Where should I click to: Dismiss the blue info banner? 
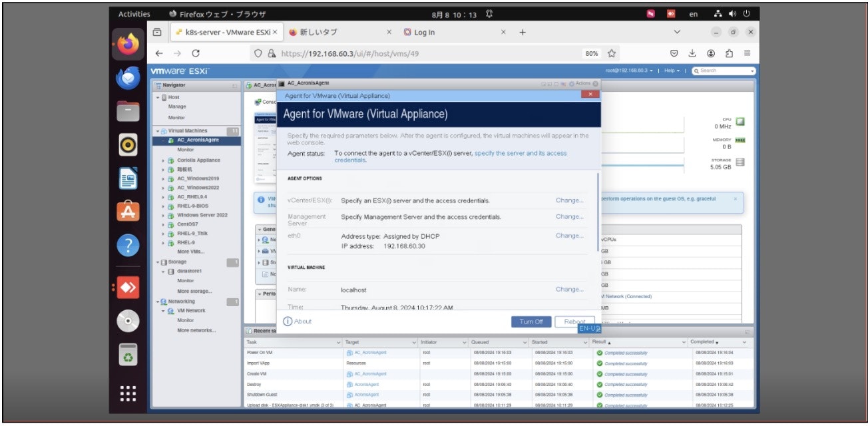(736, 198)
